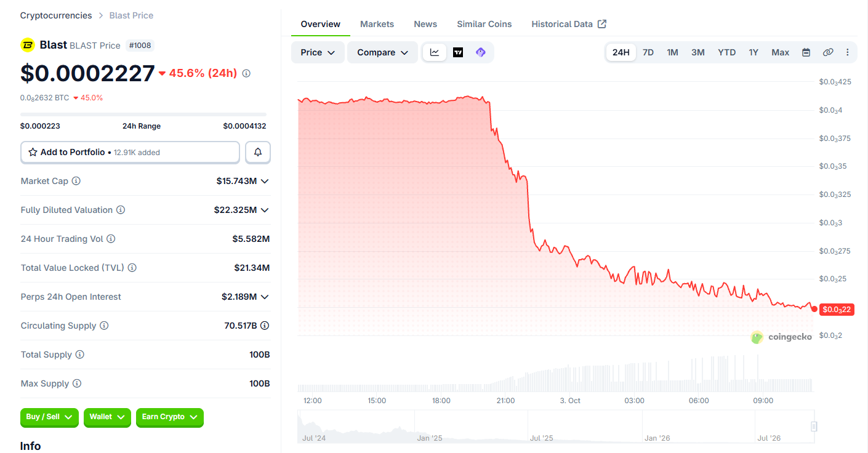Expand Market Cap details chevron
Screen dimensions: 868x453
pyautogui.click(x=265, y=181)
